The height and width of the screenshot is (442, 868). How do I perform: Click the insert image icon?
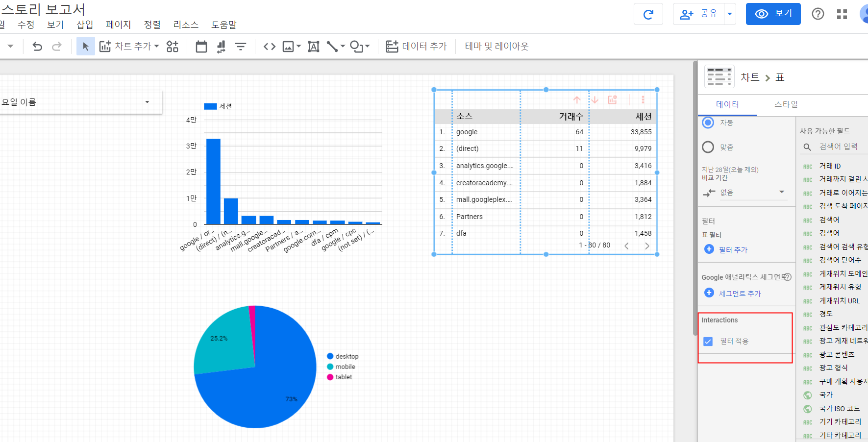288,47
